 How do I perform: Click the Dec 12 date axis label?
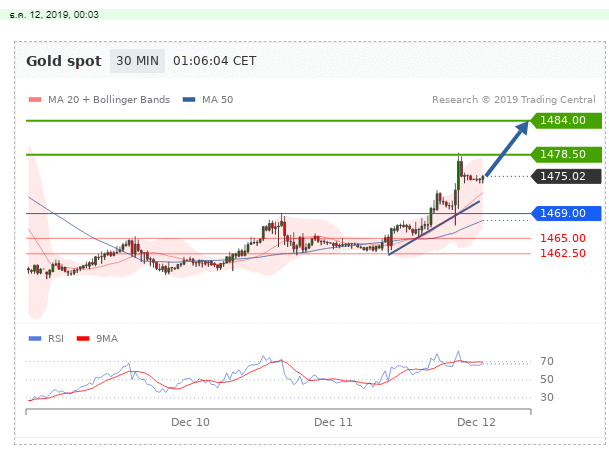476,422
